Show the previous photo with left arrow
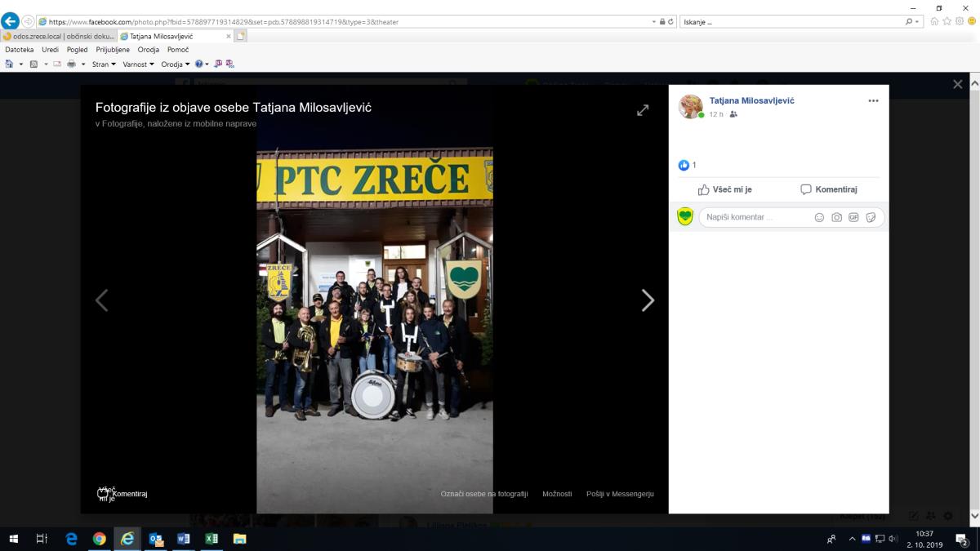This screenshot has height=551, width=980. 101,300
